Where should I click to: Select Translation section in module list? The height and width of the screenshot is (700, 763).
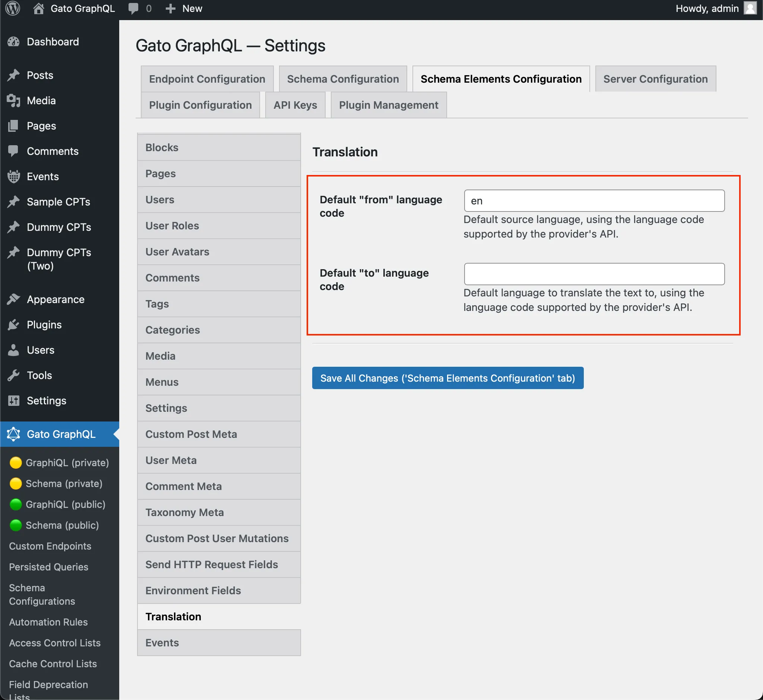tap(219, 617)
